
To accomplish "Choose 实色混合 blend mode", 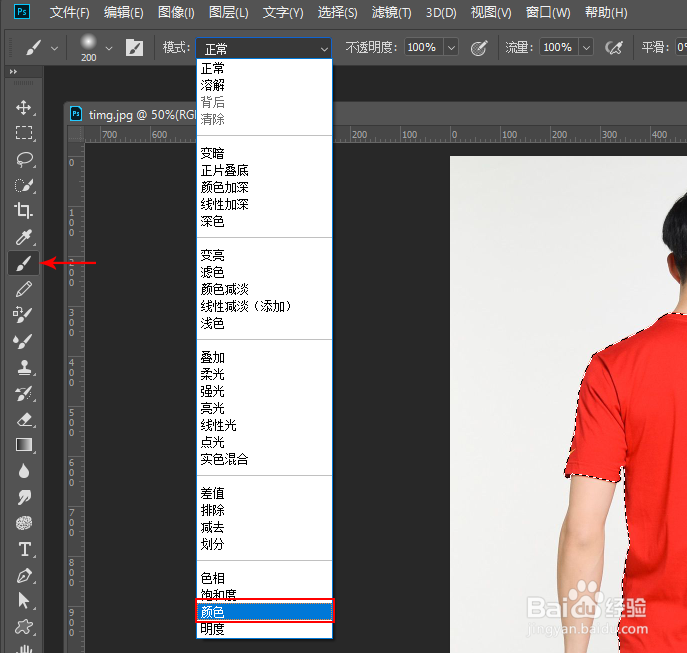I will [x=264, y=459].
